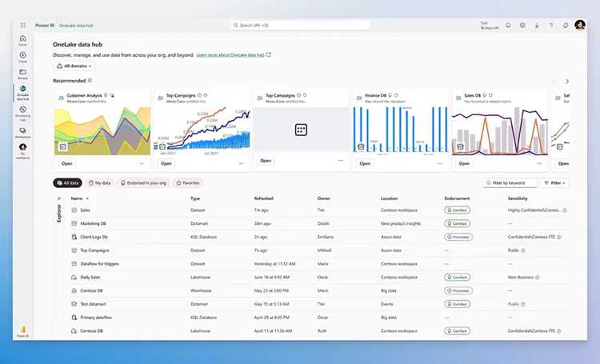This screenshot has width=600, height=364.
Task: Click Open on the Sales DB card
Action: tap(464, 163)
